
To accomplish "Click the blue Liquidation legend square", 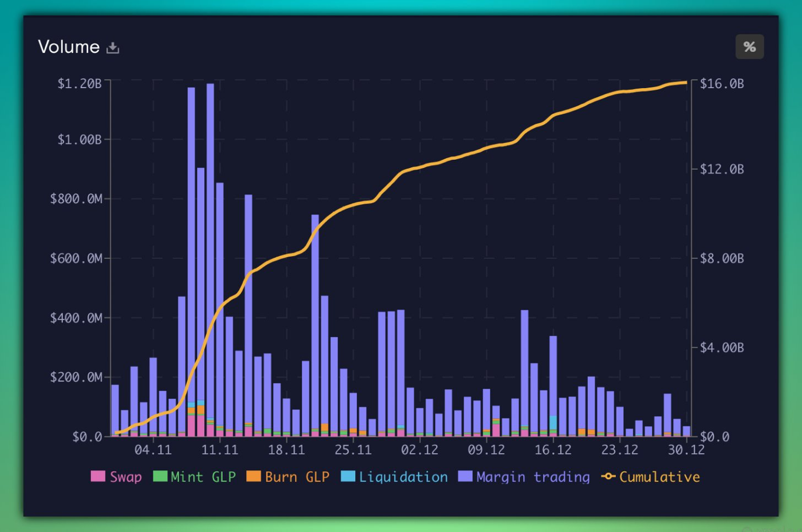I will [x=348, y=477].
